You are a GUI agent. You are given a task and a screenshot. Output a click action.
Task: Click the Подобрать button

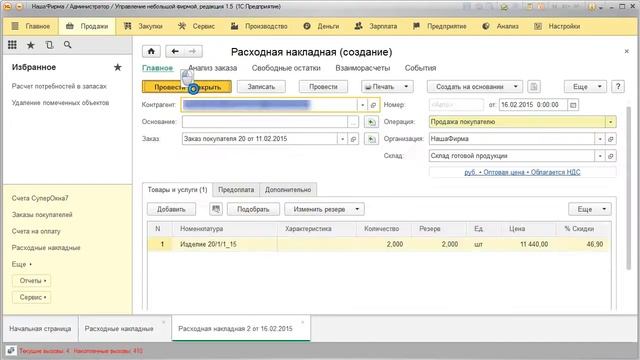tap(253, 209)
